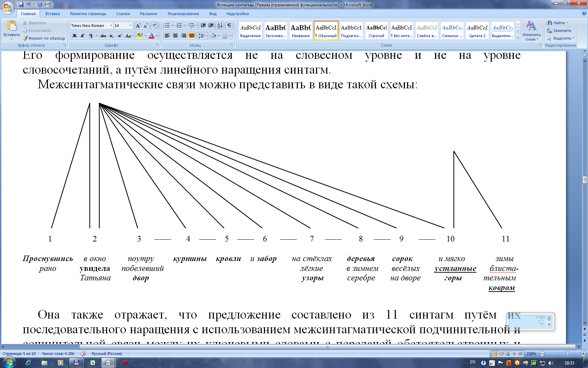Open Выделить (Select) dropdown
The width and height of the screenshot is (588, 368).
click(561, 38)
